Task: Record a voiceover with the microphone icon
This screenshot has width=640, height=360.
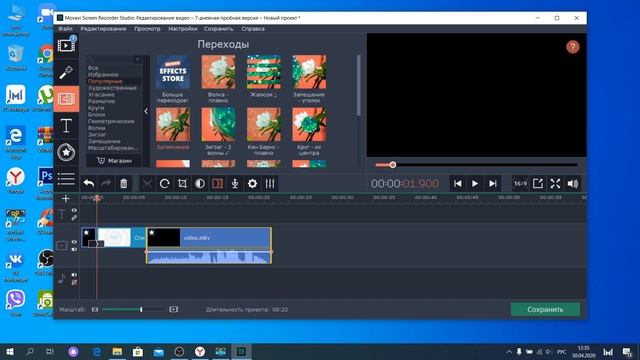Action: [235, 184]
